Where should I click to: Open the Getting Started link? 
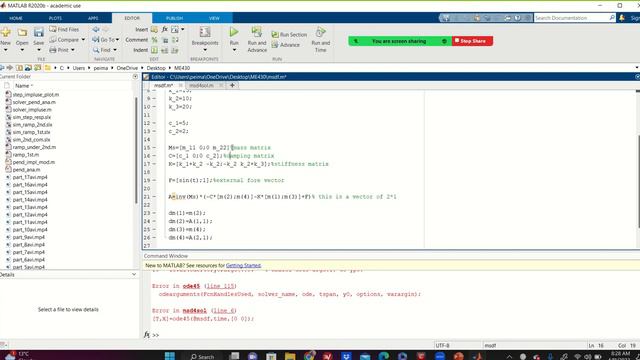pyautogui.click(x=243, y=265)
